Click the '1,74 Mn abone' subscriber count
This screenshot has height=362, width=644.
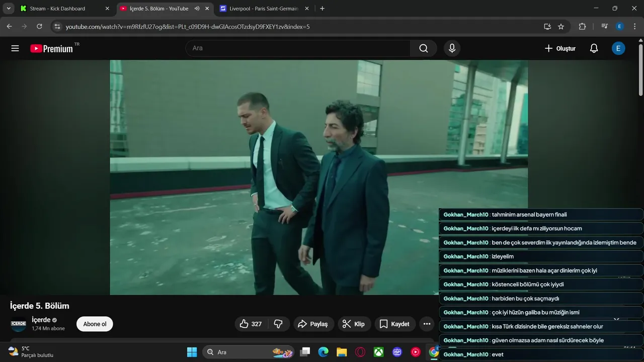48,329
